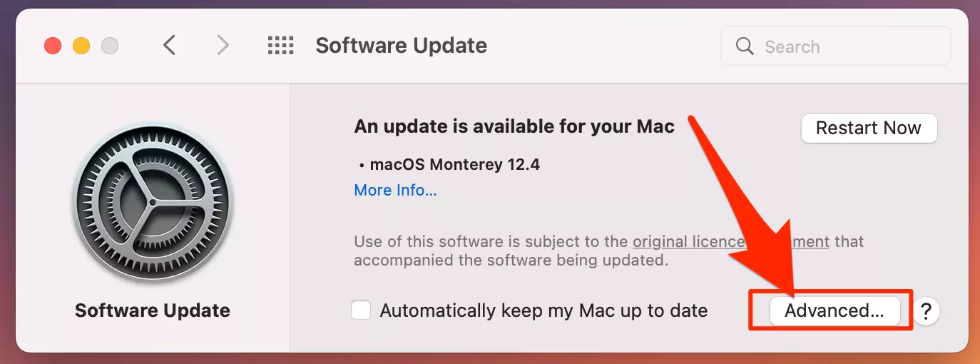The image size is (980, 364).
Task: Open the Advanced… options
Action: click(834, 310)
